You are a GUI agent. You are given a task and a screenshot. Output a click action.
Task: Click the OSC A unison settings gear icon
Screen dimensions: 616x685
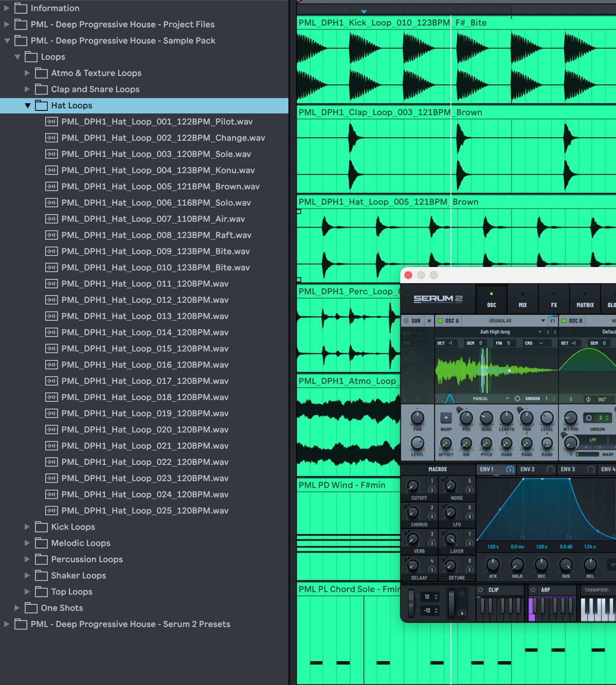tap(517, 399)
